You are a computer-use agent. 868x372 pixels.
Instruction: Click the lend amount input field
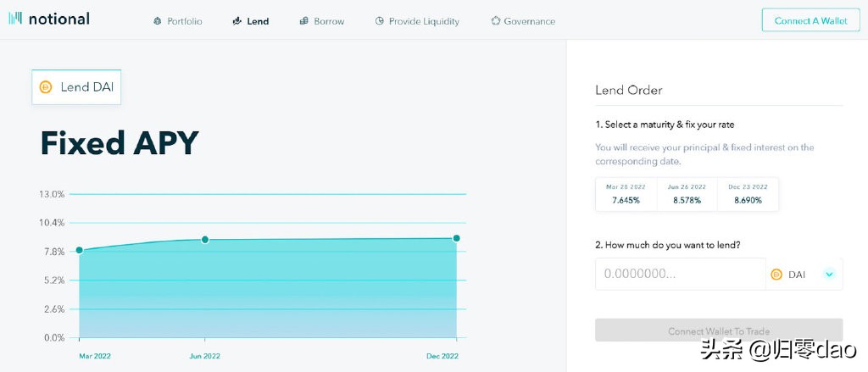pyautogui.click(x=681, y=274)
